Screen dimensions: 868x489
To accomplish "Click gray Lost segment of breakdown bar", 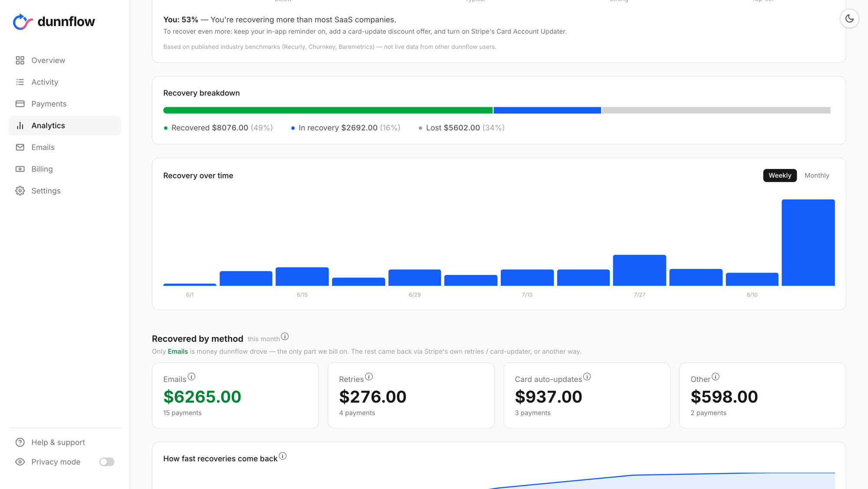I will [x=716, y=110].
